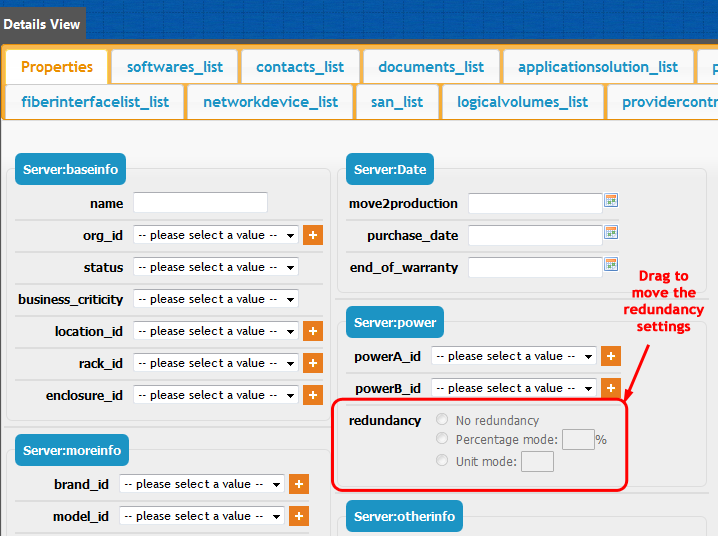The image size is (718, 536).
Task: Switch to the contacts_list tab
Action: pyautogui.click(x=300, y=67)
